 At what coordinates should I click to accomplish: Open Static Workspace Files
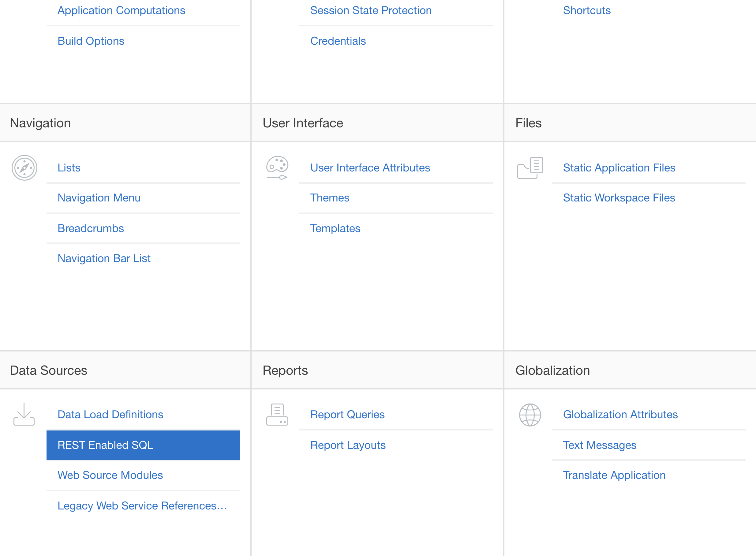point(619,197)
